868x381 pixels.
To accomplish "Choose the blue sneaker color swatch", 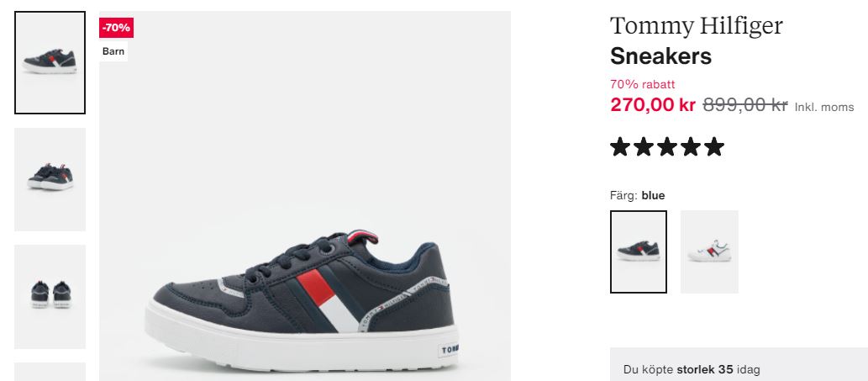I will point(639,252).
